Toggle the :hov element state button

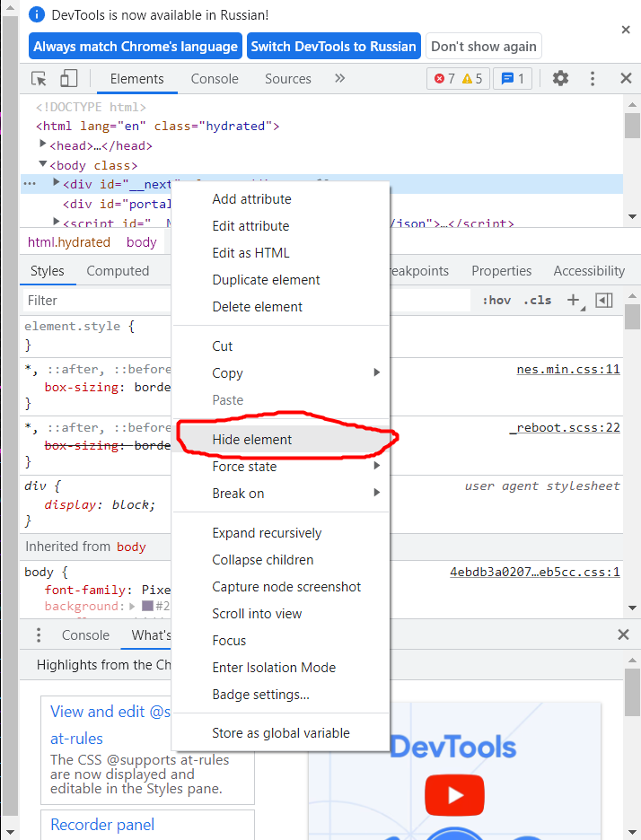[x=496, y=301]
